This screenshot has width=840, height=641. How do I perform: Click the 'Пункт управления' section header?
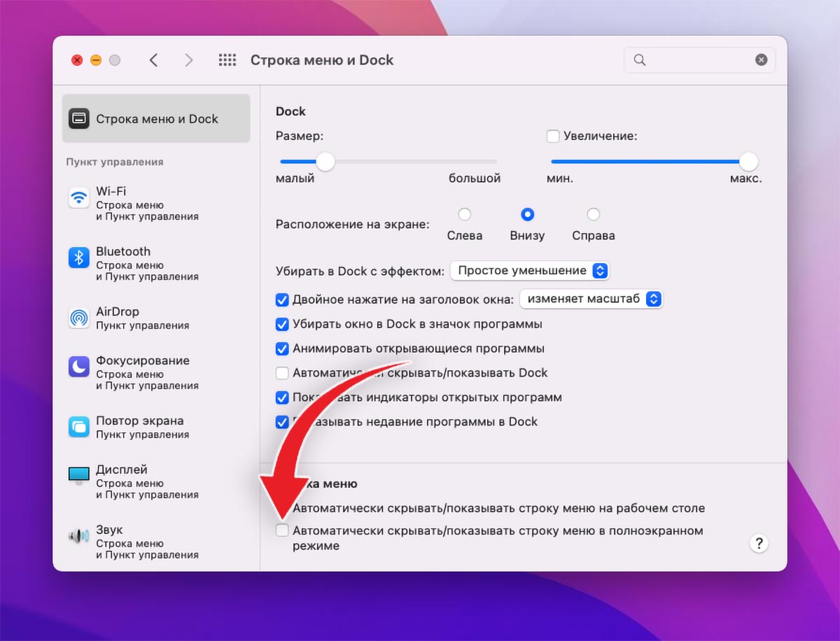coord(115,162)
